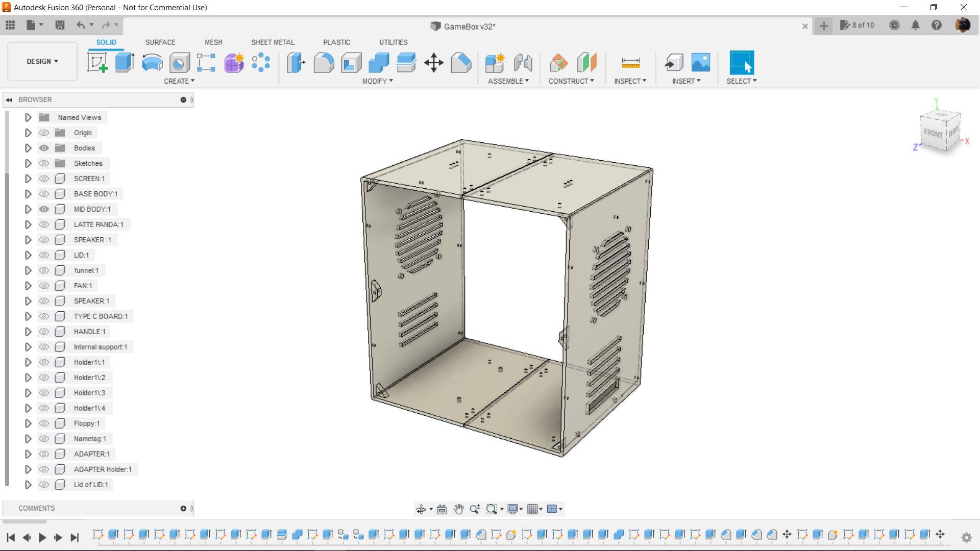Click the FRONT face of ViewCube
Viewport: 980px width, 551px height.
[x=933, y=134]
